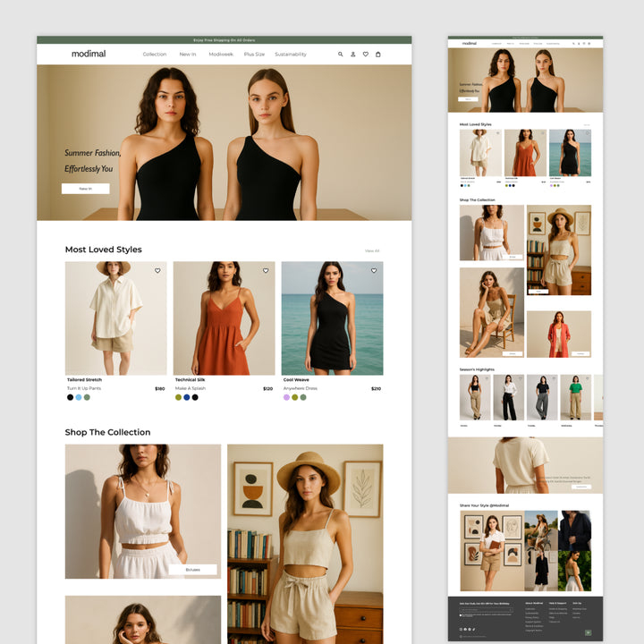Go to Plus Size in large navigation bar
Image resolution: width=644 pixels, height=644 pixels.
pos(254,55)
